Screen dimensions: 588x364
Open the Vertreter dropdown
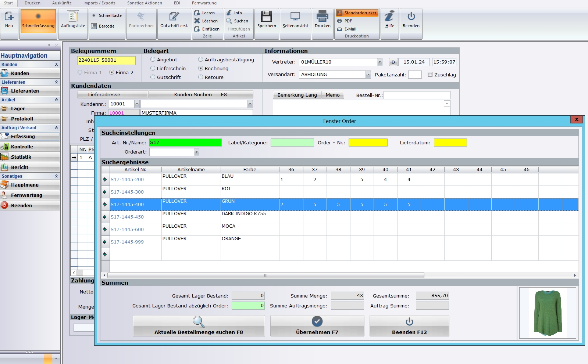coord(379,62)
